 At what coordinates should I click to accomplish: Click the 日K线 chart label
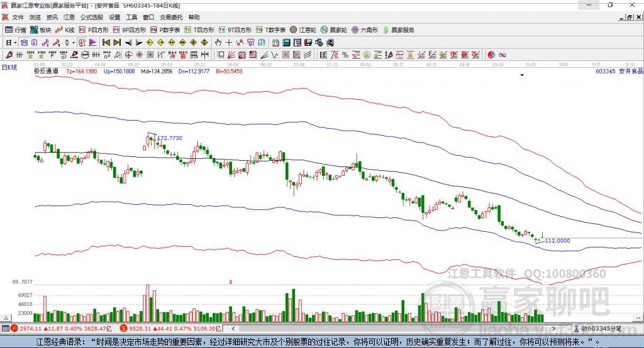[9, 67]
